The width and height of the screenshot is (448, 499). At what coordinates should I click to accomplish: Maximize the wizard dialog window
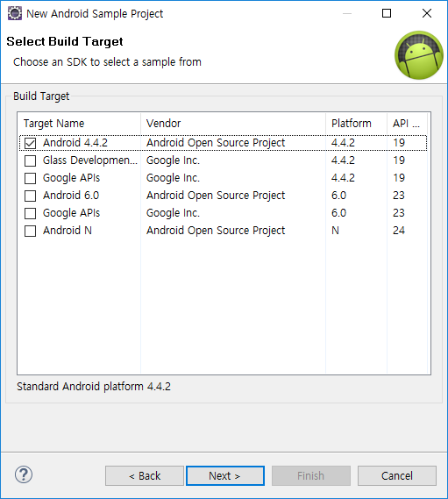pos(387,13)
